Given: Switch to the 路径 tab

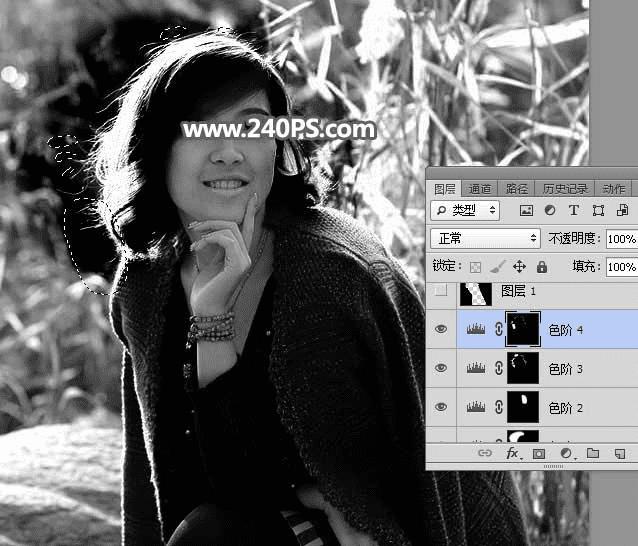Looking at the screenshot, I should point(516,189).
